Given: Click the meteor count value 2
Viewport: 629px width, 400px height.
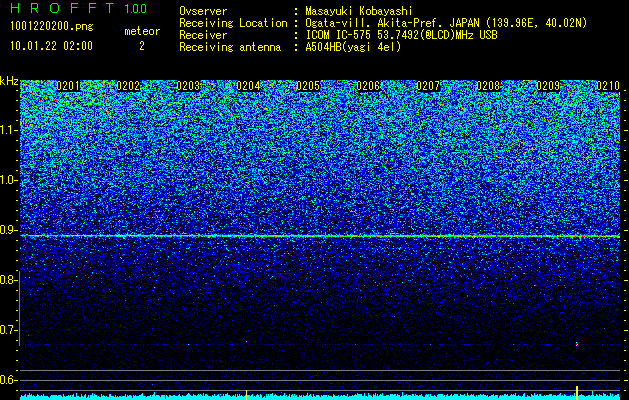Looking at the screenshot, I should point(142,46).
